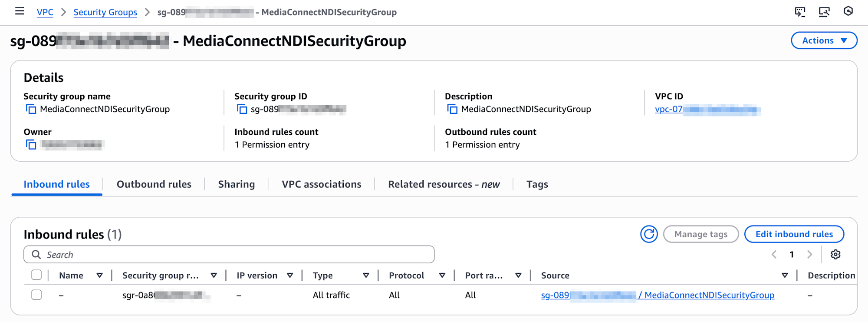Sort by the Type column

(x=366, y=276)
